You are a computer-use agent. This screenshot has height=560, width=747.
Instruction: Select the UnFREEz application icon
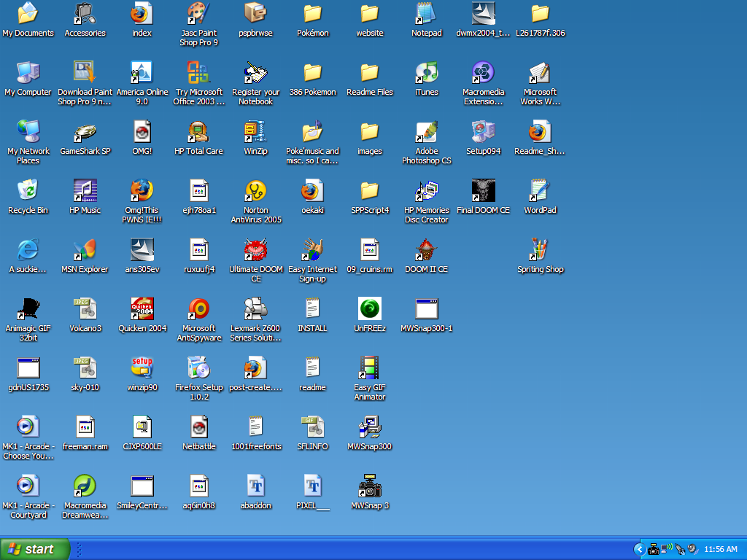pos(369,308)
